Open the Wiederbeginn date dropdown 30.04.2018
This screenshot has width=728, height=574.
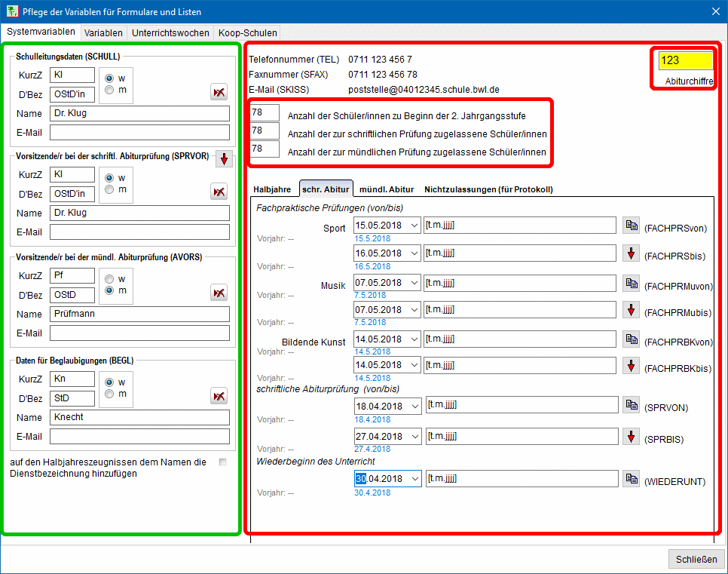pos(414,478)
